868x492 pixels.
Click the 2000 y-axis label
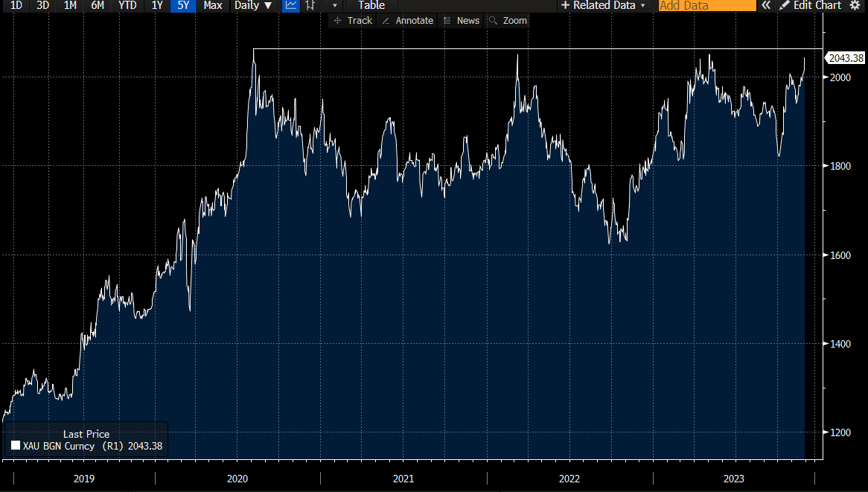point(840,77)
